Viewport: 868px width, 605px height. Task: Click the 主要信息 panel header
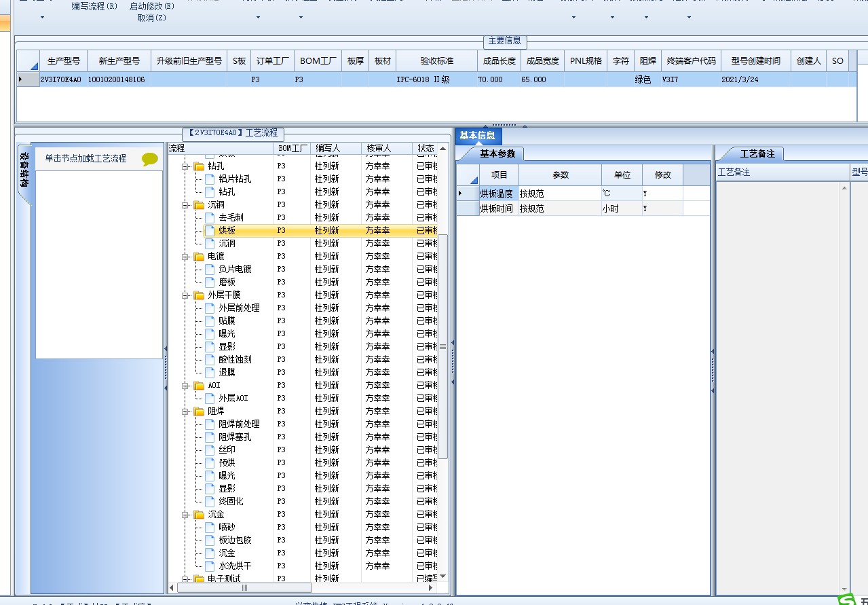coord(505,41)
